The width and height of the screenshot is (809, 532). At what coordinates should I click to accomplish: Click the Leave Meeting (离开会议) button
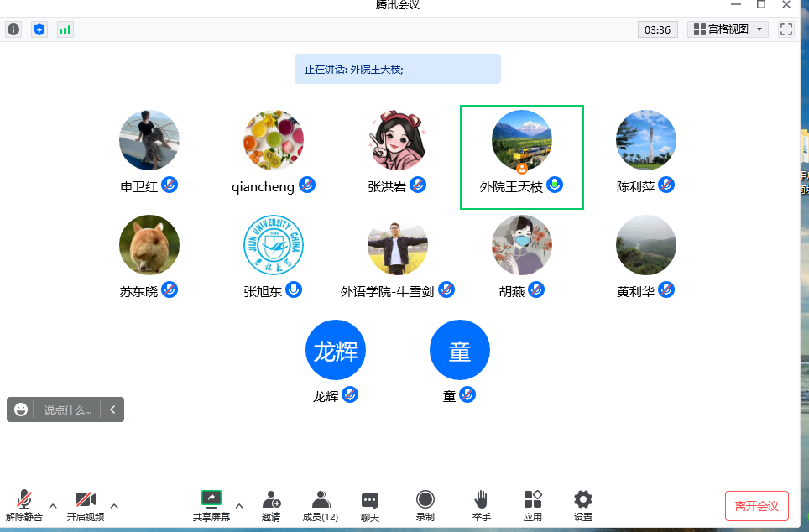coord(756,506)
